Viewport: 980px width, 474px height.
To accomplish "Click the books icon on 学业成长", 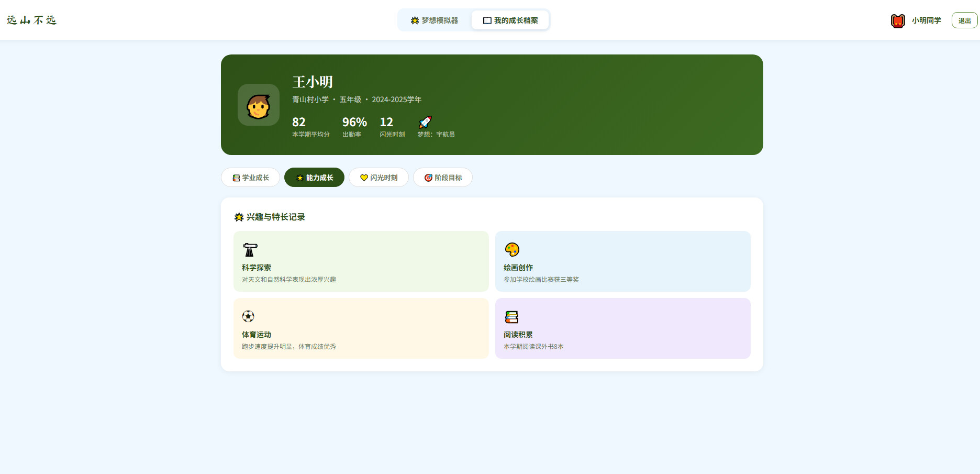I will coord(236,178).
